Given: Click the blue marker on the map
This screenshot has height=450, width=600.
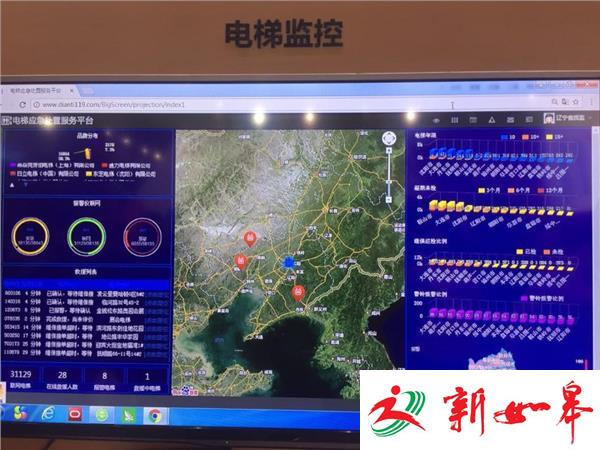Looking at the screenshot, I should click(x=288, y=262).
